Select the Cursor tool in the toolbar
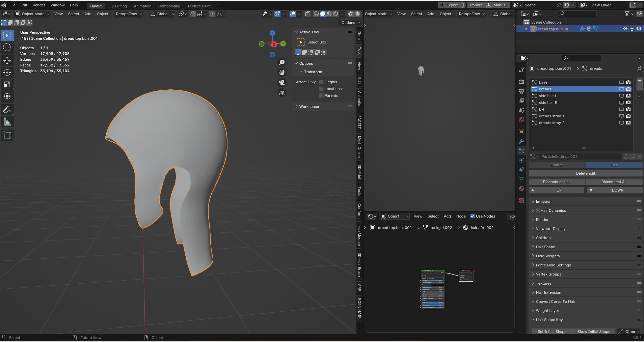The image size is (644, 342). [7, 48]
